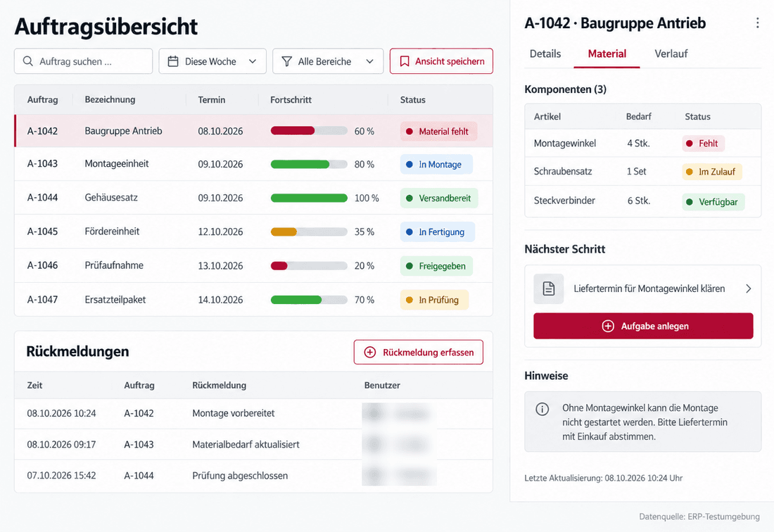
Task: Click the In Fertigung status badge
Action: point(438,232)
